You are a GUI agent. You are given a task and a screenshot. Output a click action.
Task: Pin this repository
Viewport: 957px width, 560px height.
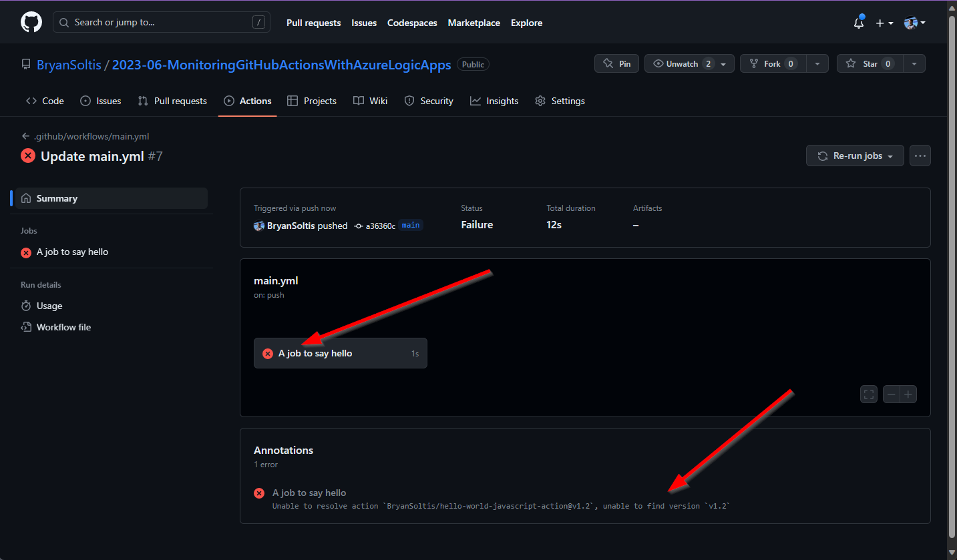coord(616,64)
